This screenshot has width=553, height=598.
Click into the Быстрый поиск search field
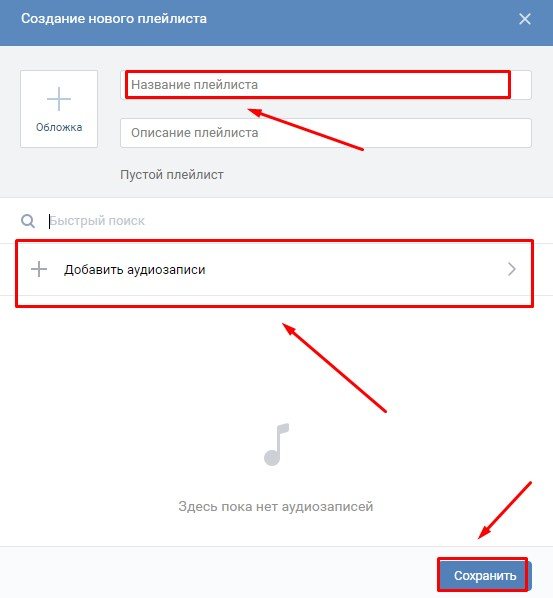[x=290, y=221]
